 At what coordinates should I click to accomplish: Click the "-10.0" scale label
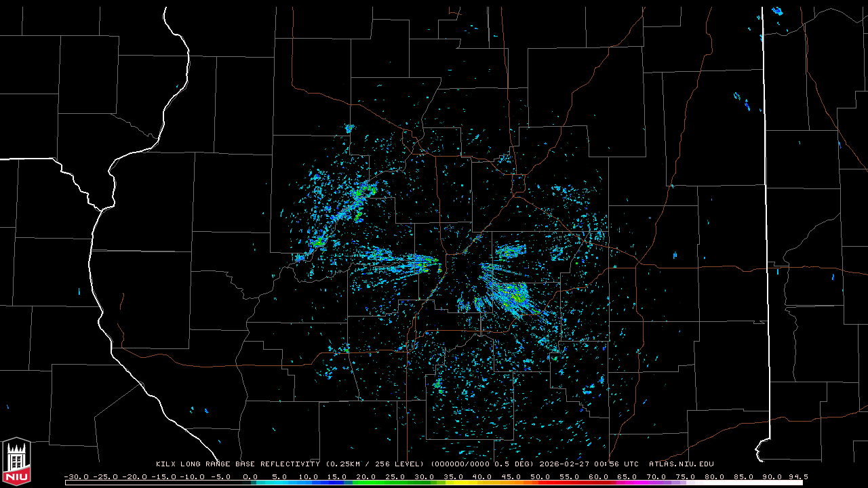193,476
